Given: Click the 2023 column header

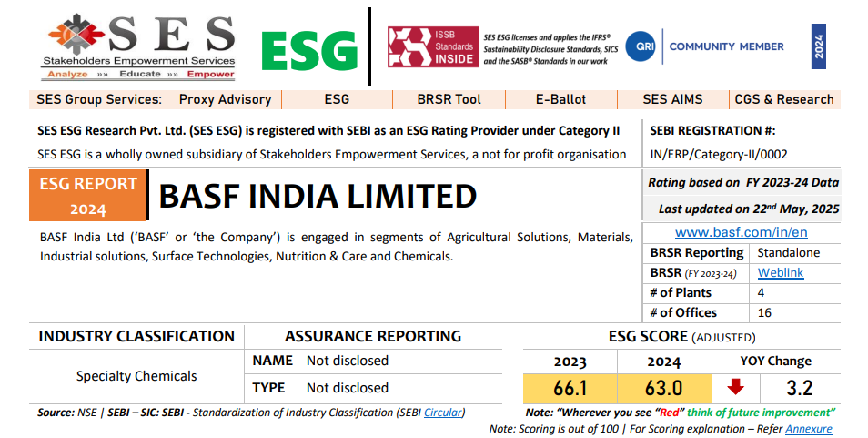Looking at the screenshot, I should coord(570,362).
